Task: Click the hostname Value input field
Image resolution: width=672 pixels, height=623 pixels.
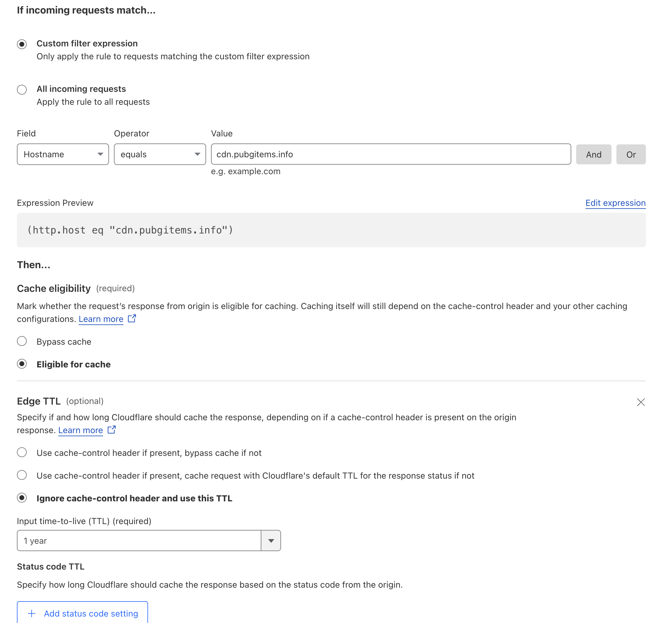Action: (x=391, y=155)
